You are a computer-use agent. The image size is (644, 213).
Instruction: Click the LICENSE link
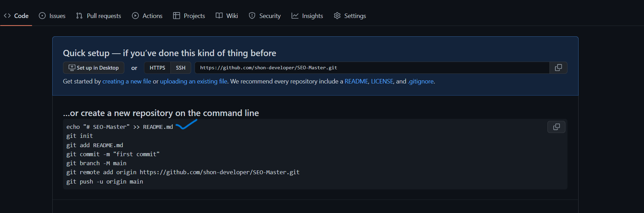382,81
